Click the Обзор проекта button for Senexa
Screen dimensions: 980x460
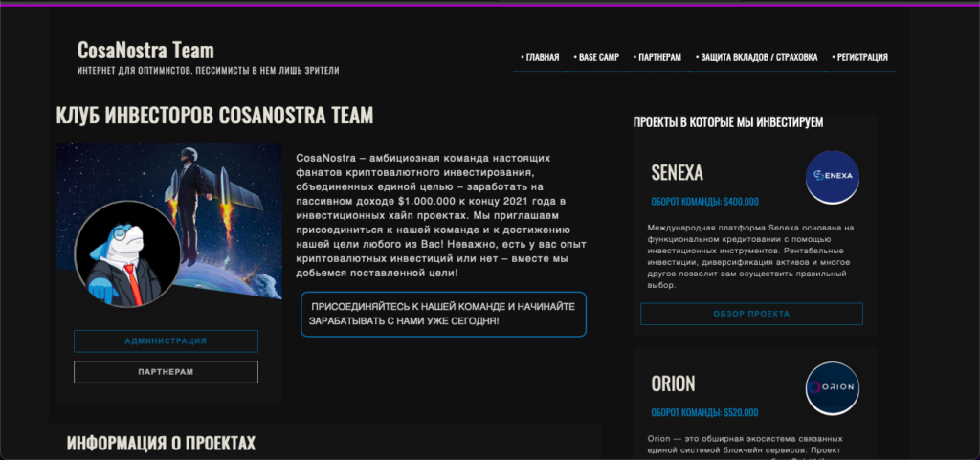pyautogui.click(x=751, y=314)
